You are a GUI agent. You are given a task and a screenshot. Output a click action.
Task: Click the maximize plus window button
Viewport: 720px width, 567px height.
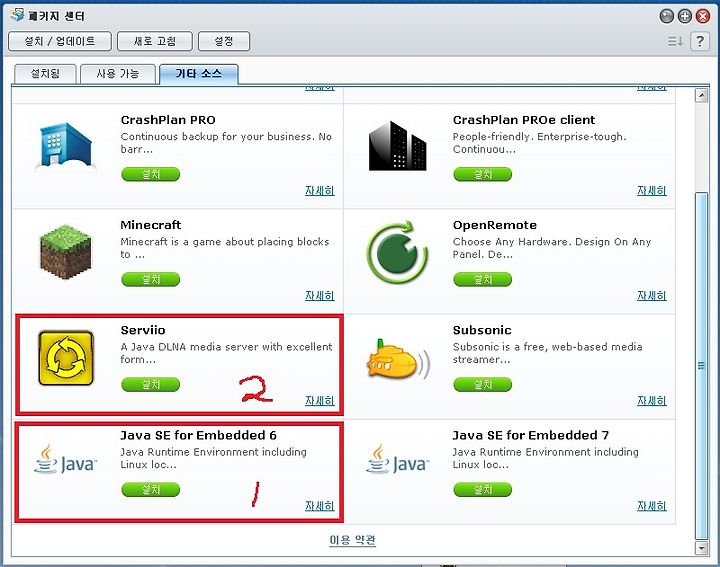pyautogui.click(x=685, y=17)
